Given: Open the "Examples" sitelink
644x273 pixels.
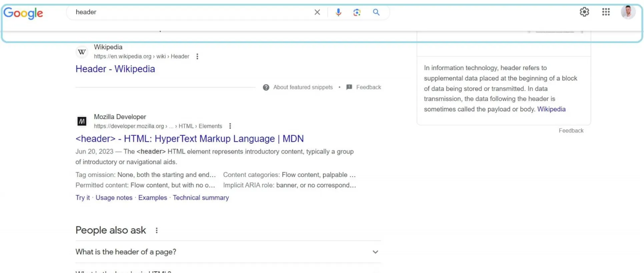Looking at the screenshot, I should click(x=153, y=198).
